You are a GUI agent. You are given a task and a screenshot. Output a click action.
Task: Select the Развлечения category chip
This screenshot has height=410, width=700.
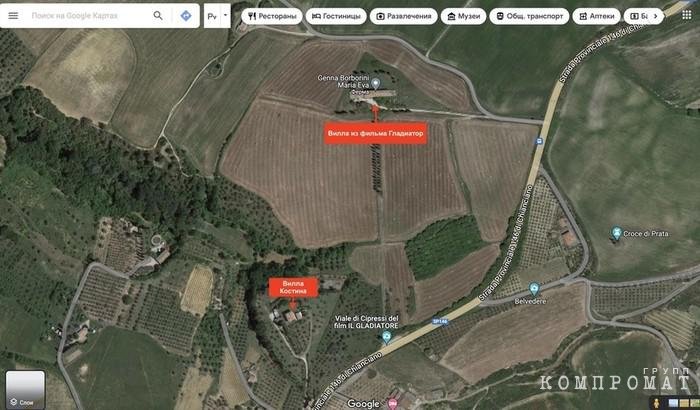(x=404, y=16)
